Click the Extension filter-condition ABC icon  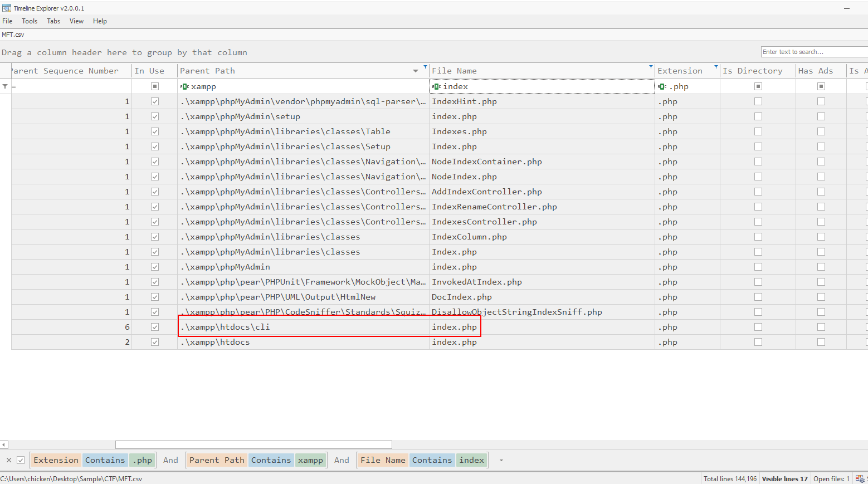coord(662,86)
